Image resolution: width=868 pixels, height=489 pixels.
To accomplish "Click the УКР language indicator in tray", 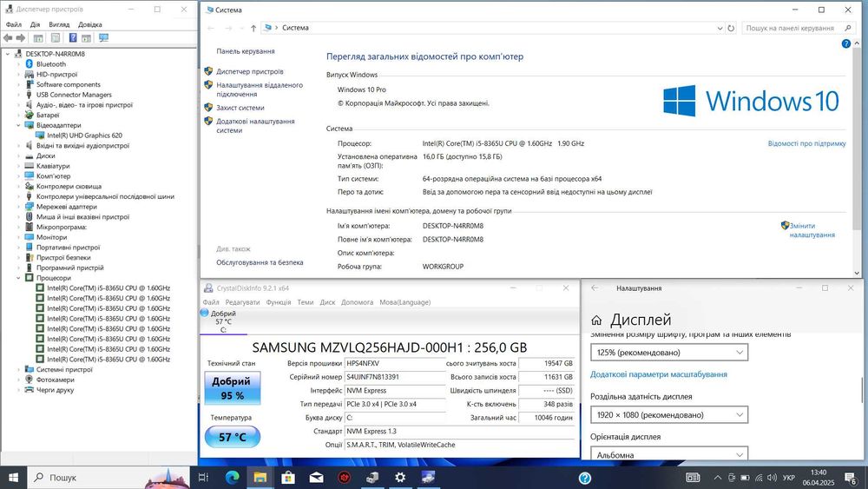I will click(x=789, y=478).
